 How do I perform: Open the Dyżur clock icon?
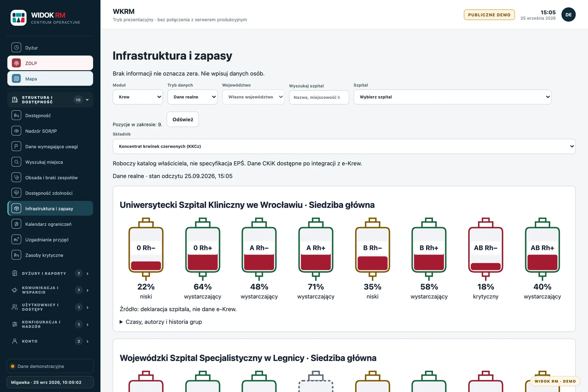click(x=16, y=47)
